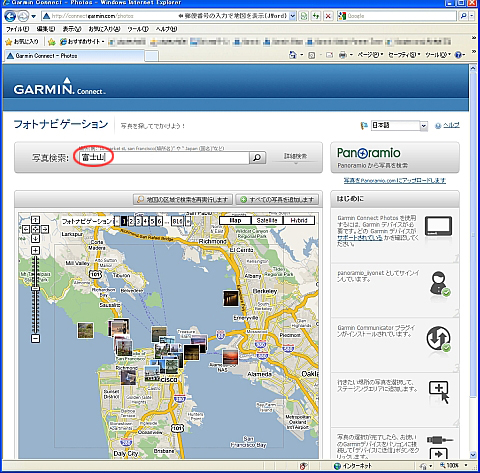Screen dimensions: 480x473
Task: Pan the map left with arrow
Action: click(x=26, y=229)
